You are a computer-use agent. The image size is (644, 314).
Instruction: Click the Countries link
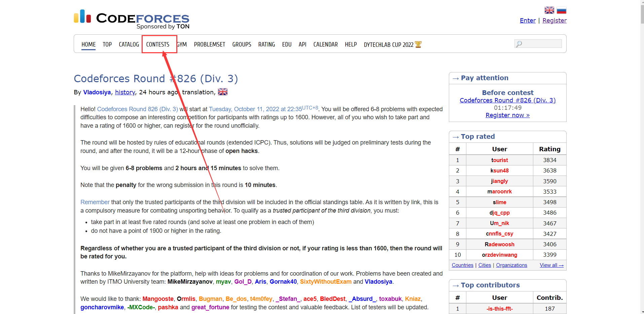(x=462, y=265)
